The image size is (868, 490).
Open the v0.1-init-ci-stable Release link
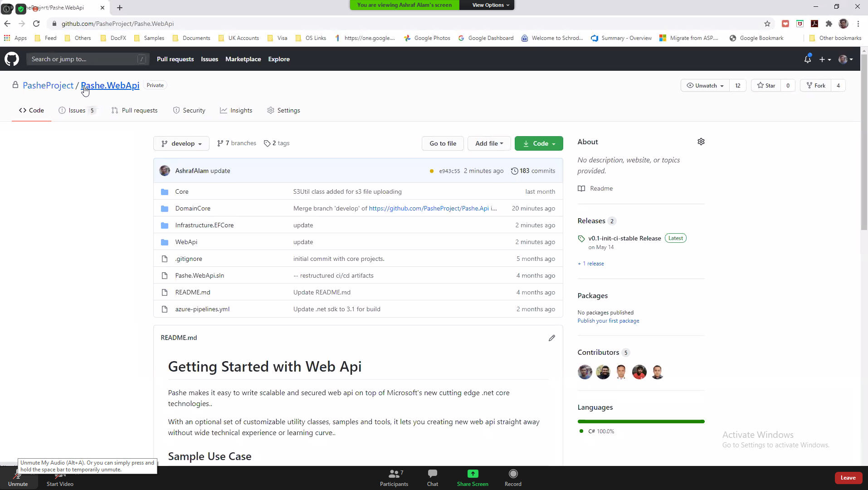click(x=624, y=238)
